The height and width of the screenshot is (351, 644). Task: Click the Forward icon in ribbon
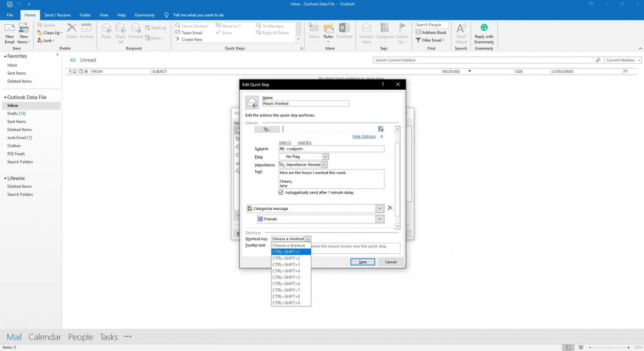click(135, 28)
